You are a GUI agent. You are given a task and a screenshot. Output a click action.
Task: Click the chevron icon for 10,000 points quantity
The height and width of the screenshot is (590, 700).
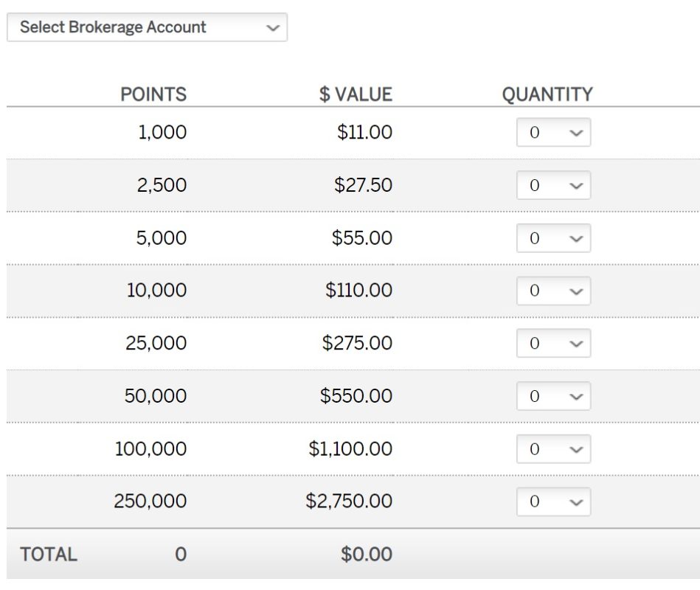click(x=575, y=291)
